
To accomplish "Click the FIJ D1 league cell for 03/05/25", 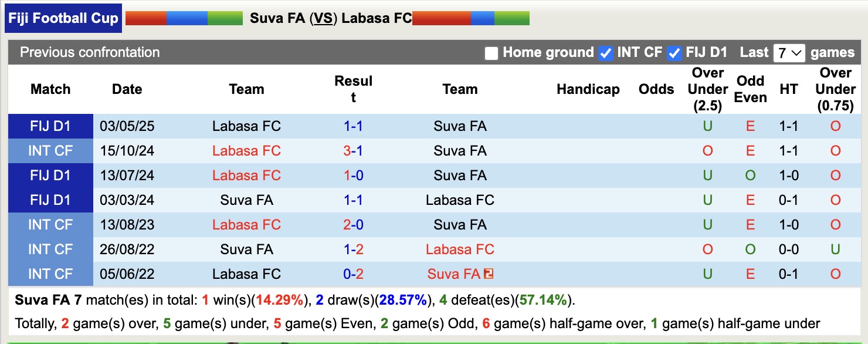I will (50, 126).
